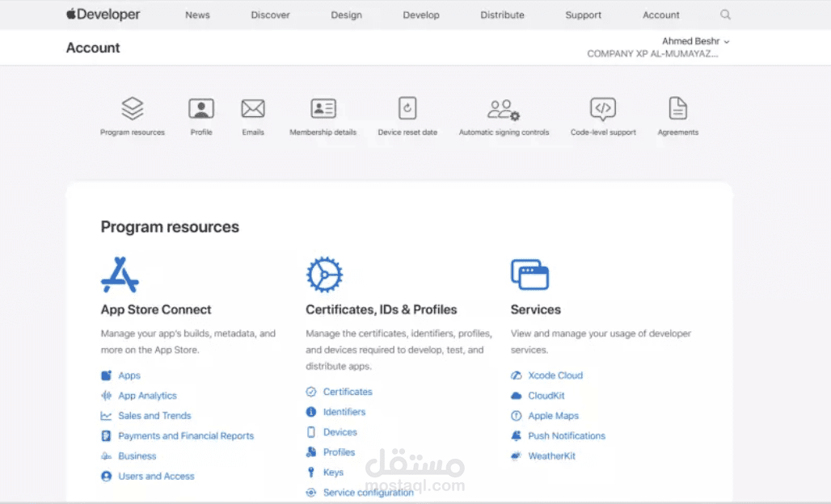The width and height of the screenshot is (831, 504).
Task: Click the Payments and Financial Reports icon
Action: [x=107, y=435]
